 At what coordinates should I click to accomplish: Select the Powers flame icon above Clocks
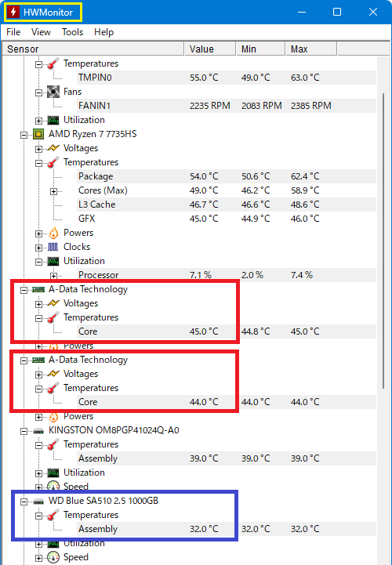click(53, 233)
